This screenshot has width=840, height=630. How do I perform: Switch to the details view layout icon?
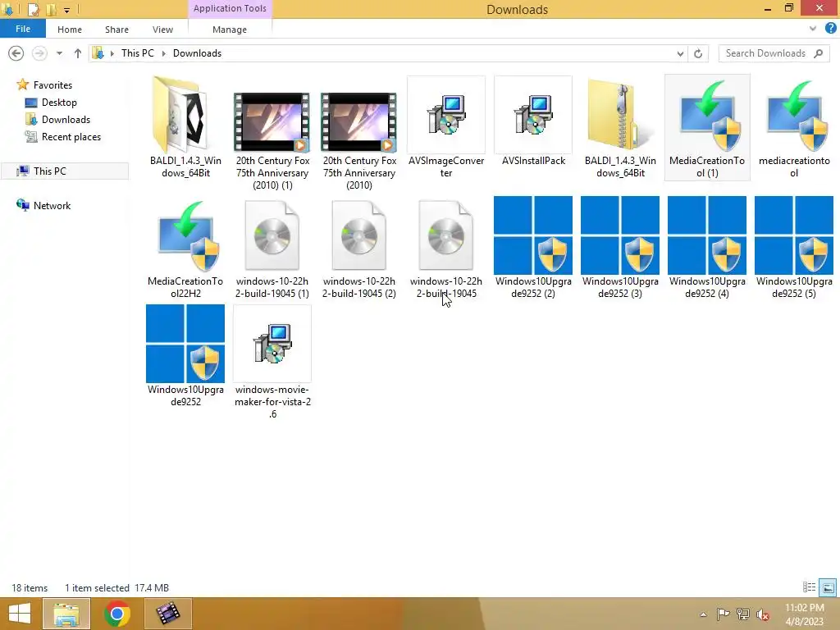click(810, 587)
